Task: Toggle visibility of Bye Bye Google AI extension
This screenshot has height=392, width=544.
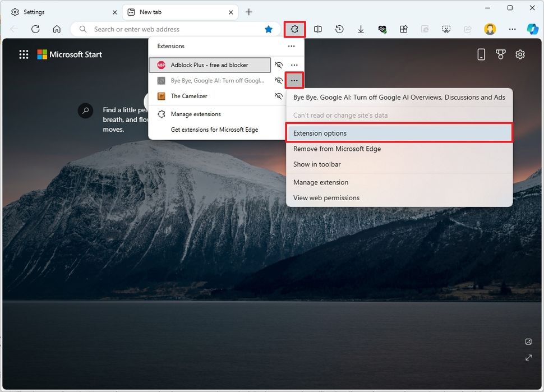Action: tap(279, 80)
